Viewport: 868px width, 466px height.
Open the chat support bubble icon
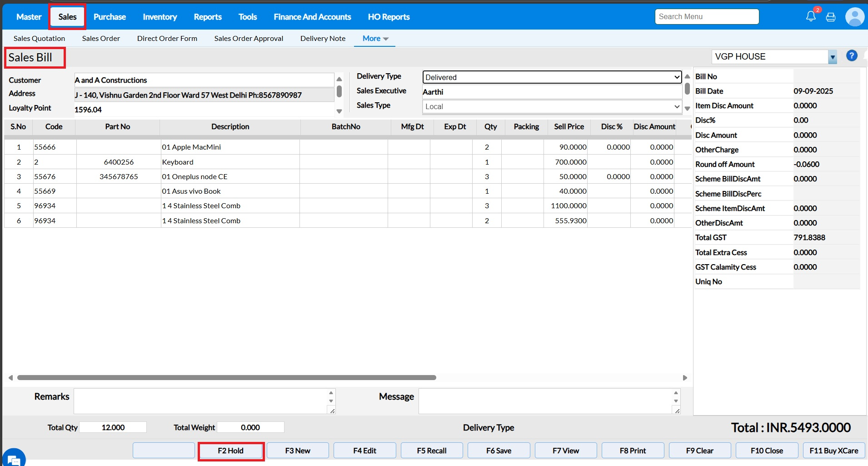tap(14, 458)
